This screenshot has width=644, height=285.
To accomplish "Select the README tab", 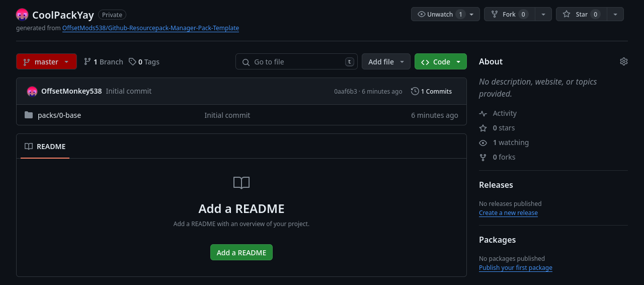I will click(45, 146).
